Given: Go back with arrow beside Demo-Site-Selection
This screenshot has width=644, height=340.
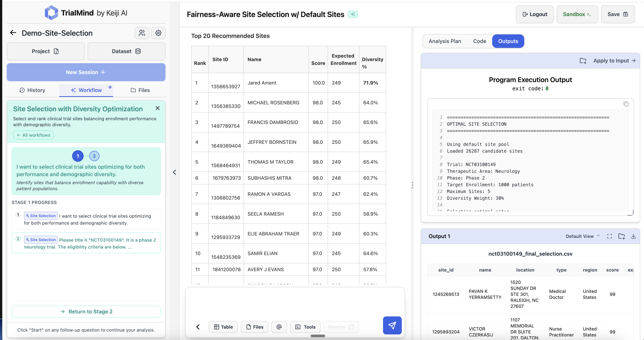Looking at the screenshot, I should (13, 33).
